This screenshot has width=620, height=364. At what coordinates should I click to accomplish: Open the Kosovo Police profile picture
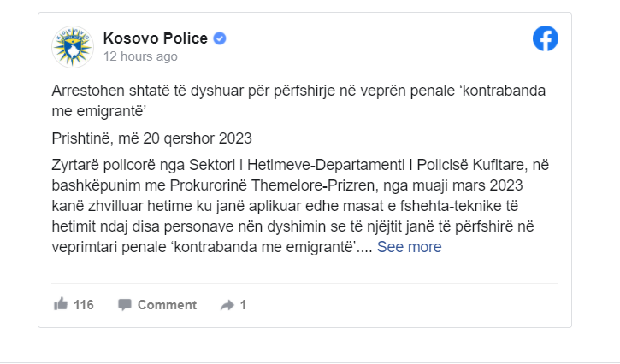73,47
